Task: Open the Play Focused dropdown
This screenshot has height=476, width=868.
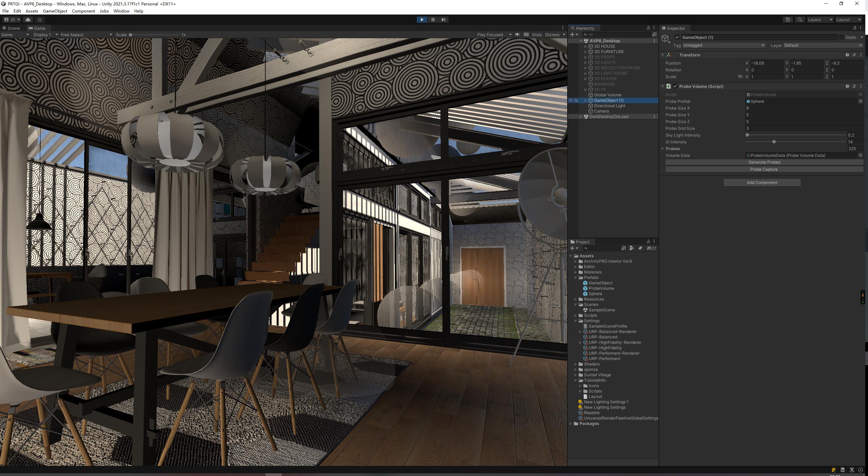Action: pyautogui.click(x=494, y=34)
